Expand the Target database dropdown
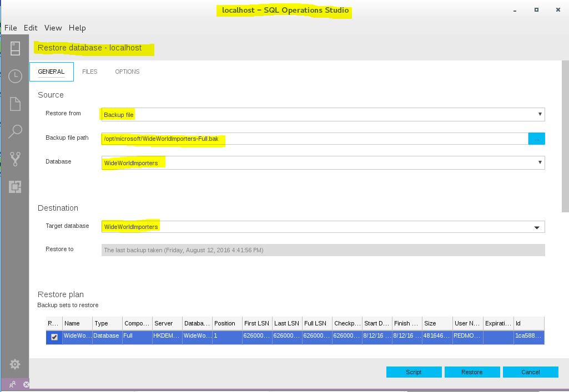This screenshot has height=392, width=569. point(537,227)
